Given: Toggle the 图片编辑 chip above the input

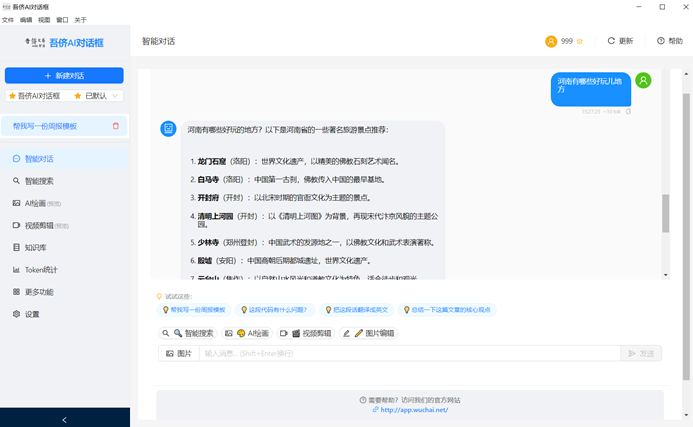Looking at the screenshot, I should pyautogui.click(x=369, y=333).
